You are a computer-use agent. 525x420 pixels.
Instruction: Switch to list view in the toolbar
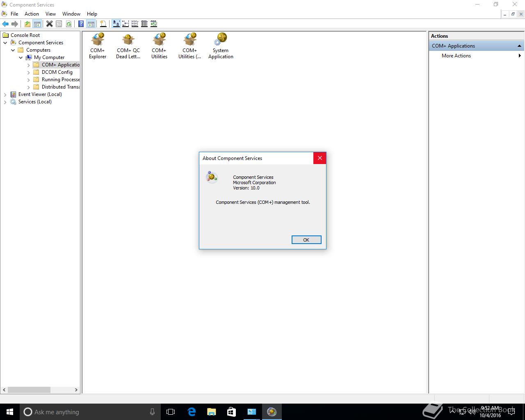click(135, 24)
